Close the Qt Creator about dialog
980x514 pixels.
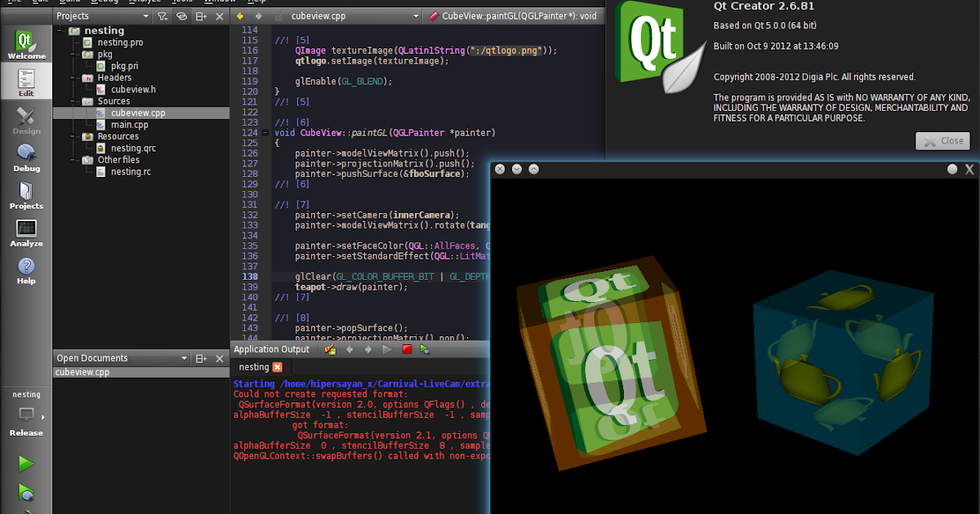pyautogui.click(x=942, y=140)
